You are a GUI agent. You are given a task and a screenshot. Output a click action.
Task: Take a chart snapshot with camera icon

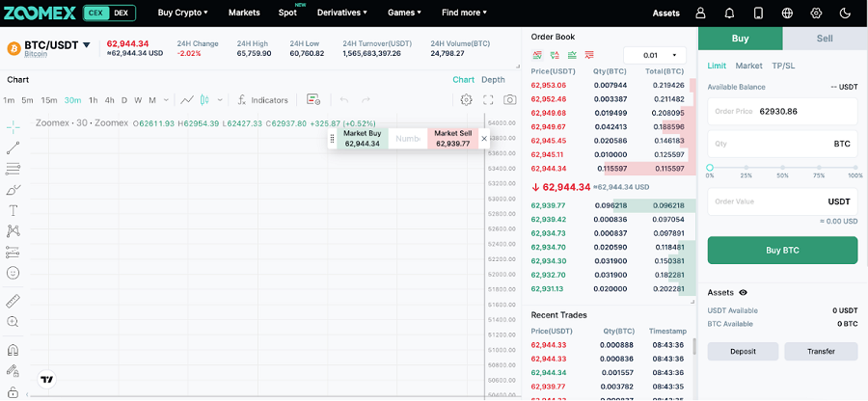point(509,100)
